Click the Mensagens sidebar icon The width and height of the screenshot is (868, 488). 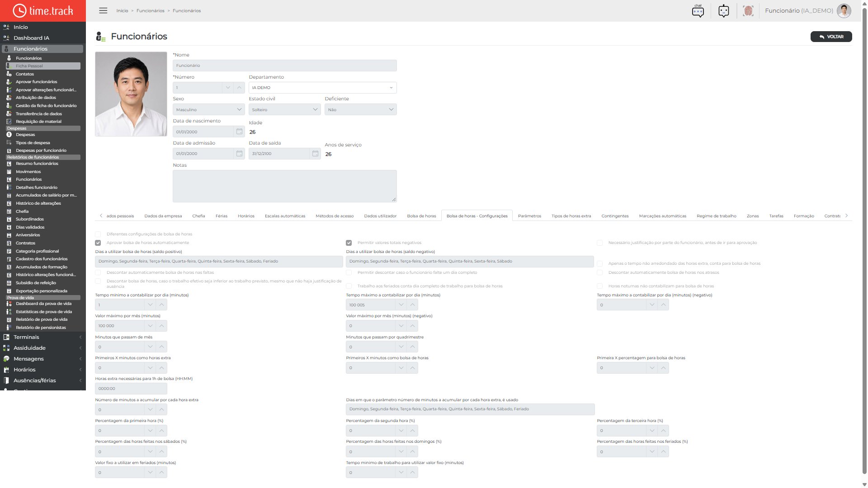click(6, 359)
